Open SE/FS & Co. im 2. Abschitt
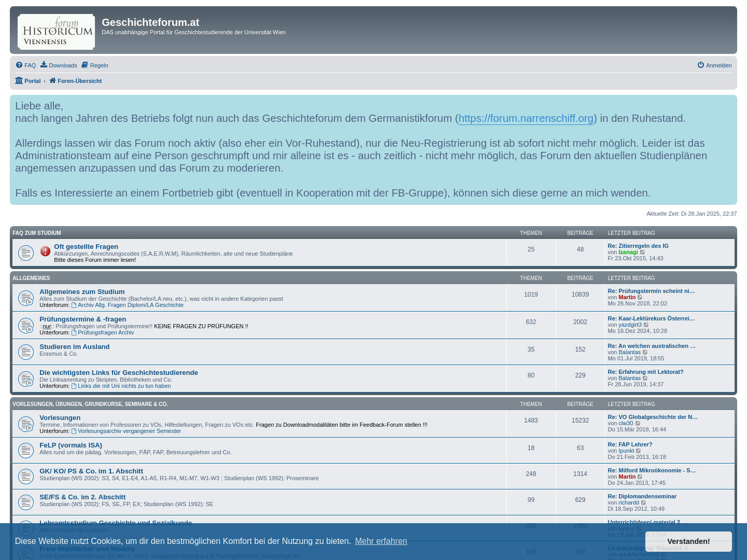This screenshot has height=560, width=747. [82, 497]
